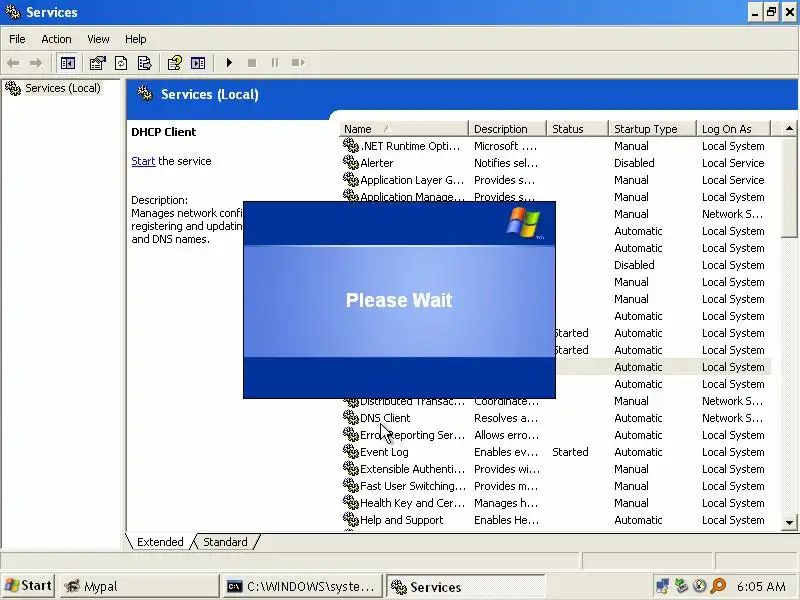800x600 pixels.
Task: Click the Start Service play button
Action: click(229, 63)
